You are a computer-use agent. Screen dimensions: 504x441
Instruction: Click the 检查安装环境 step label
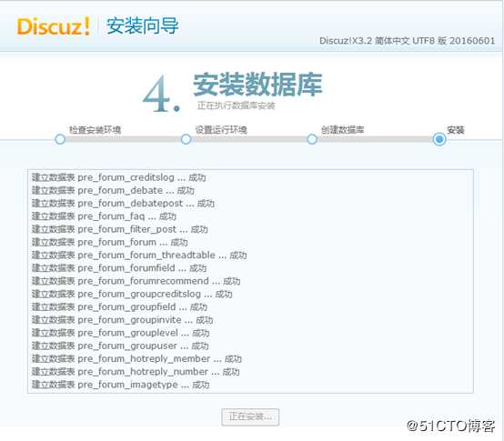coord(96,130)
